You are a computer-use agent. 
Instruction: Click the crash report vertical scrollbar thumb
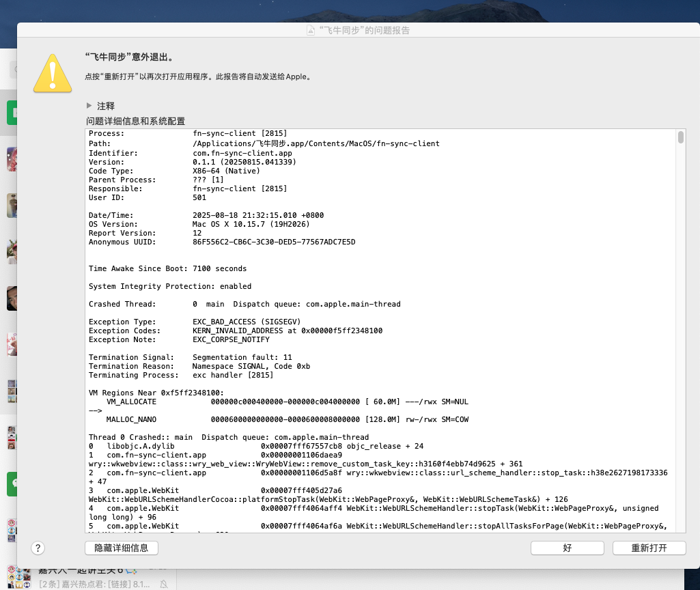pos(680,137)
